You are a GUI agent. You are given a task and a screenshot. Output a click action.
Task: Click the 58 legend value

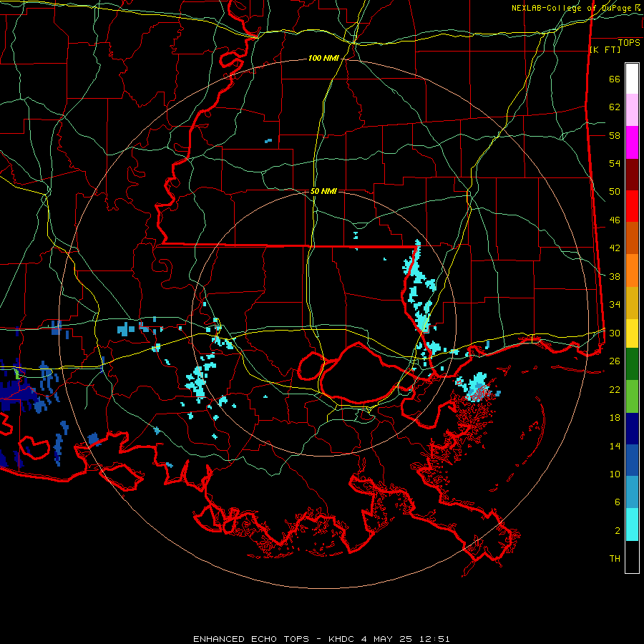pos(615,135)
